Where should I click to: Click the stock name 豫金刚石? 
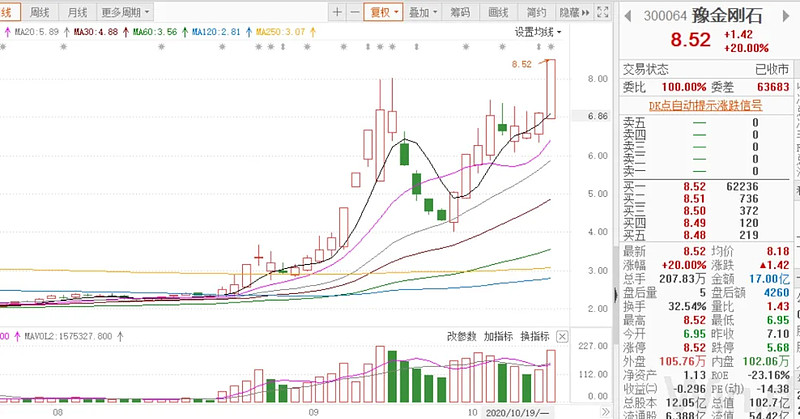[727, 16]
